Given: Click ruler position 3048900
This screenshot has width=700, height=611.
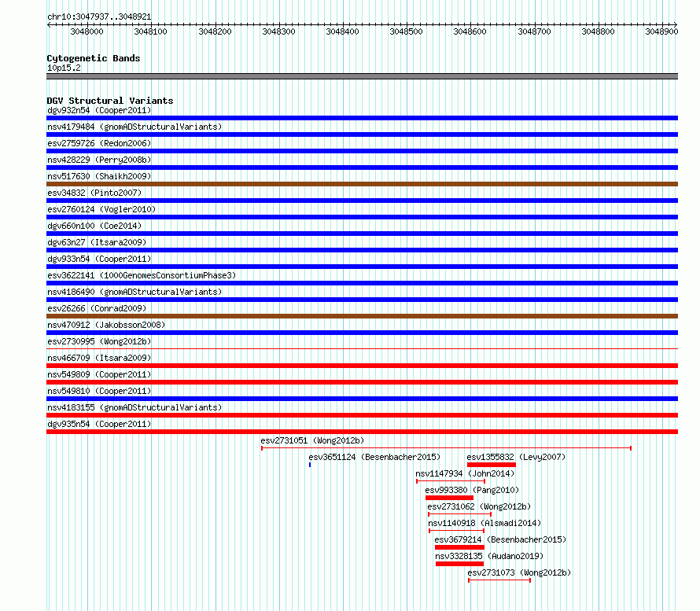Looking at the screenshot, I should click(x=661, y=31).
